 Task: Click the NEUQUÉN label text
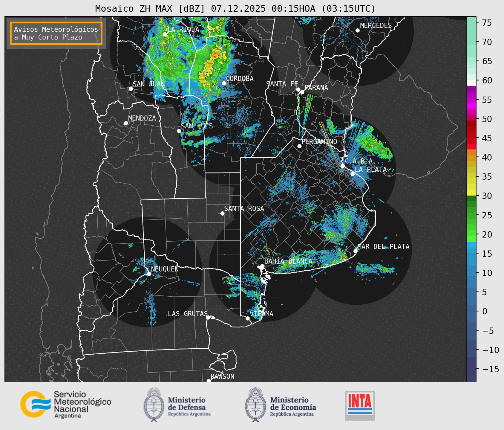(x=165, y=269)
